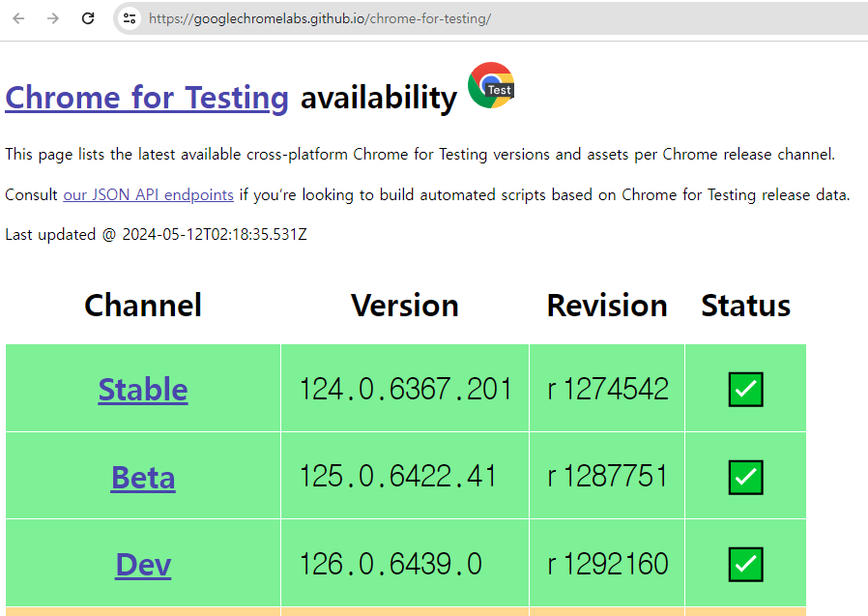The width and height of the screenshot is (868, 616).
Task: Click the Revision column header
Action: click(x=607, y=306)
